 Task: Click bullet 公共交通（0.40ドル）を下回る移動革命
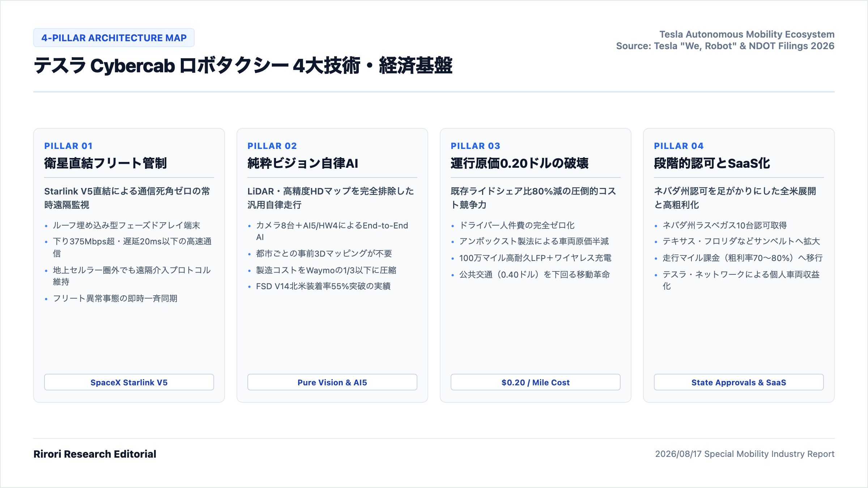[x=535, y=274]
